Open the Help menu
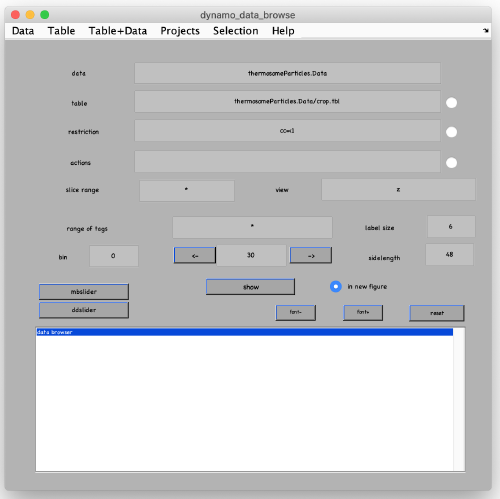The width and height of the screenshot is (500, 499). pos(283,31)
